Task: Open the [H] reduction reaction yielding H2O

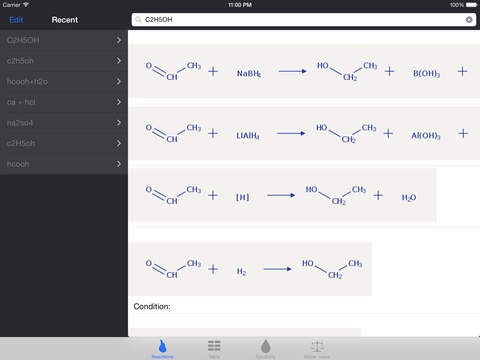Action: point(283,195)
